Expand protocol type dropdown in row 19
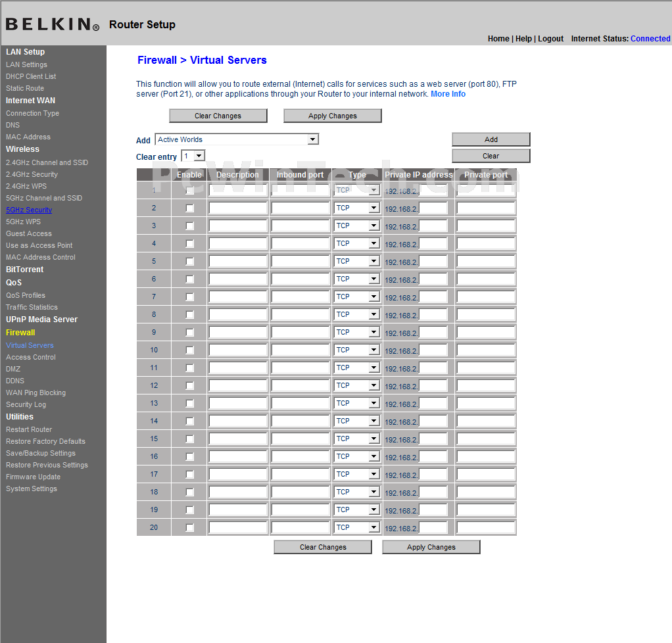 (x=356, y=510)
